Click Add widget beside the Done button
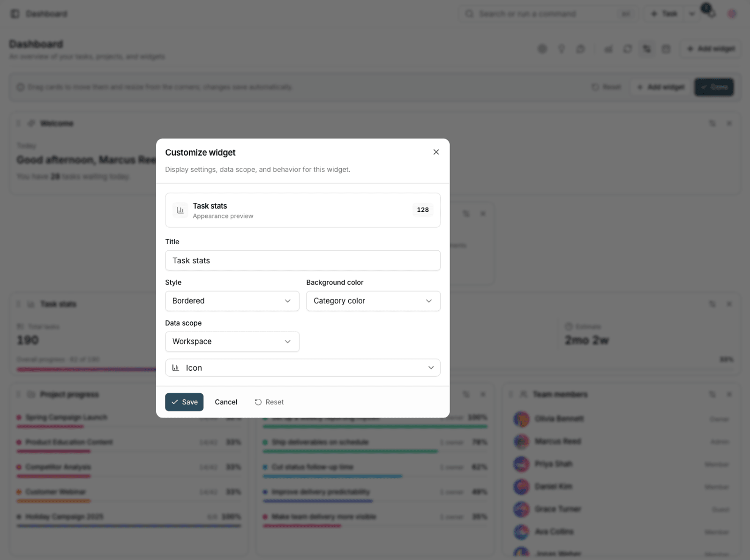750x560 pixels. pos(661,87)
